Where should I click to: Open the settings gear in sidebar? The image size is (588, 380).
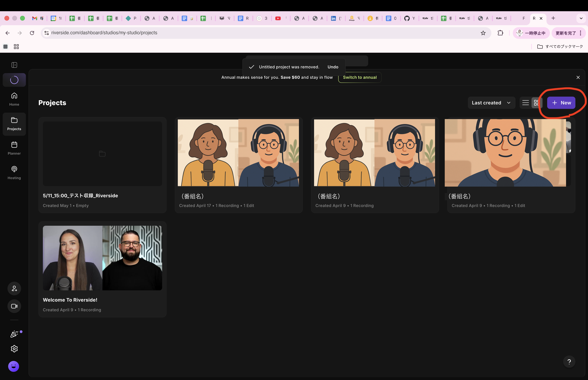(14, 348)
